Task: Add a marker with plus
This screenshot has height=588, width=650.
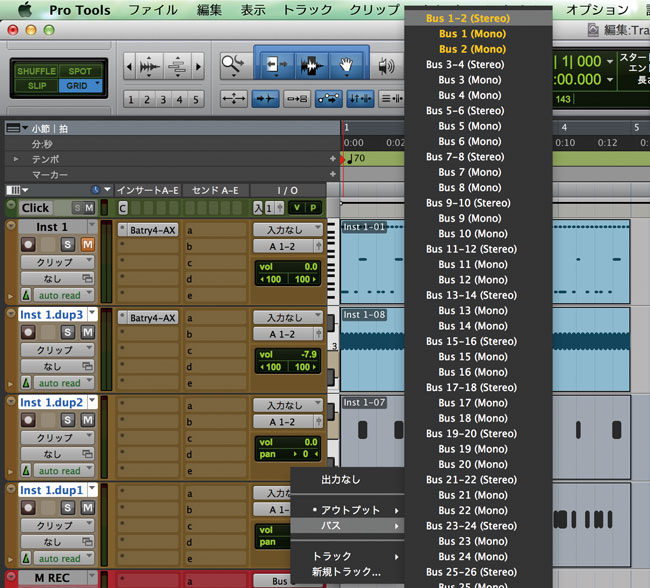Action: click(332, 174)
